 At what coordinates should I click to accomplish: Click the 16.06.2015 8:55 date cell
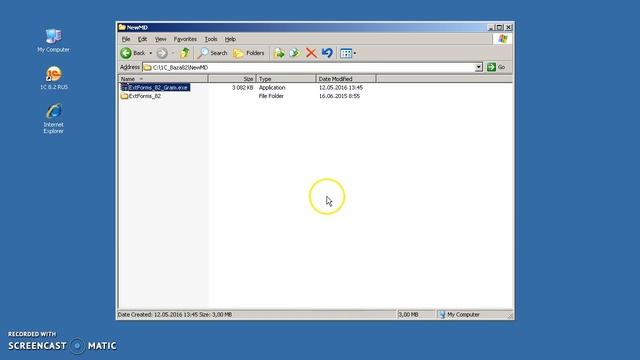[x=339, y=96]
